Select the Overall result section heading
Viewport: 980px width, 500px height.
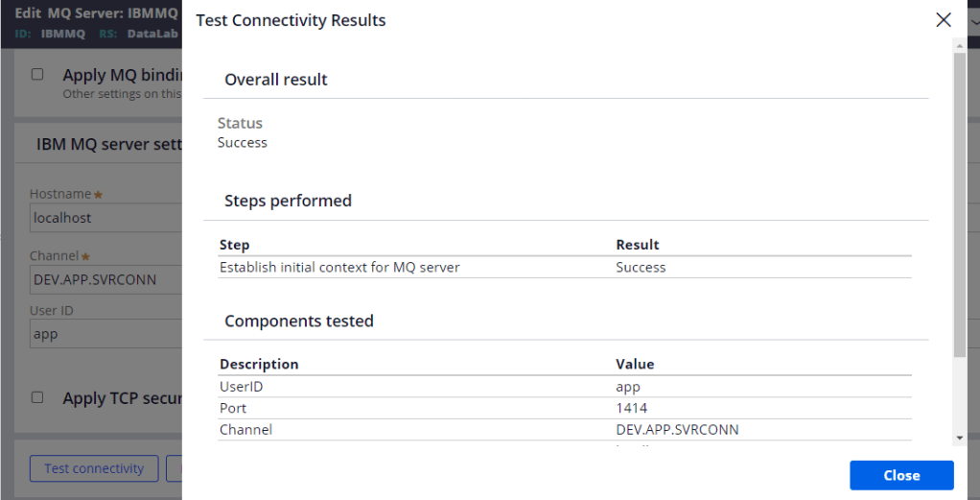point(276,80)
